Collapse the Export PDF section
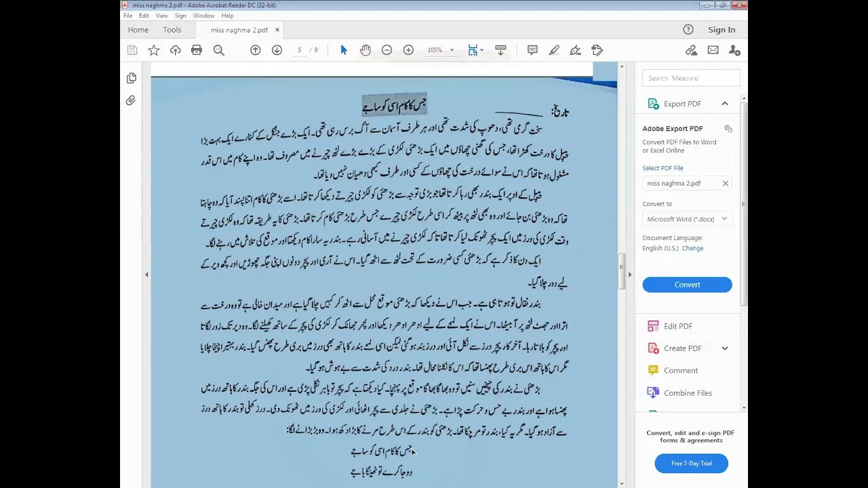Image resolution: width=868 pixels, height=488 pixels. [724, 104]
